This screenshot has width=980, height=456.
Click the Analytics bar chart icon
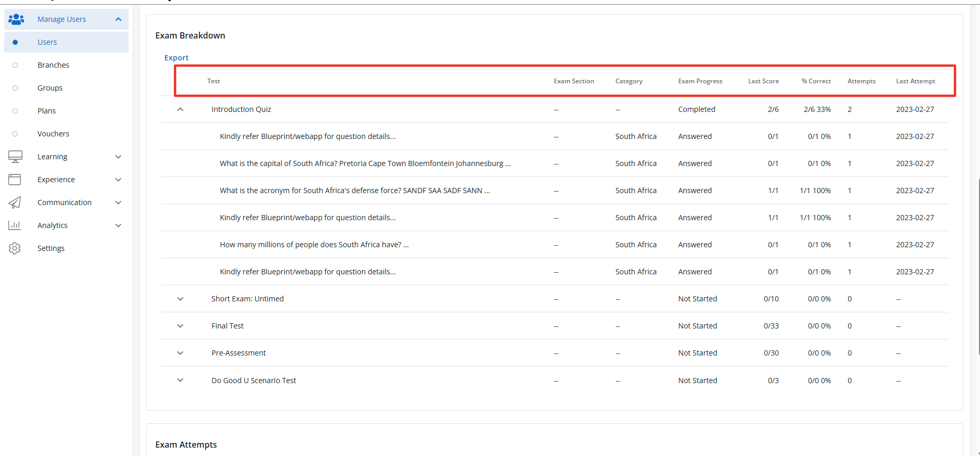15,225
